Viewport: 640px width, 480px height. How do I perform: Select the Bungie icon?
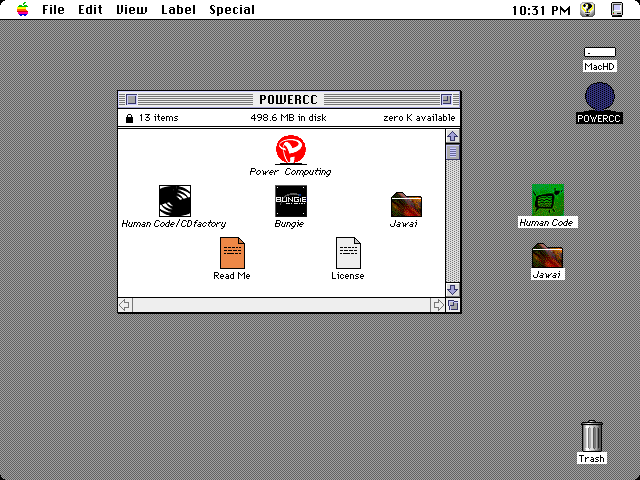pos(291,201)
